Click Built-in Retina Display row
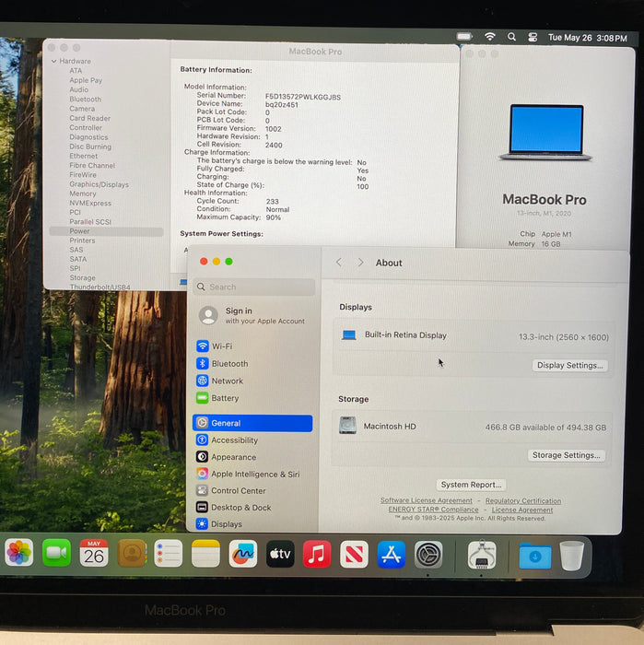 (473, 336)
